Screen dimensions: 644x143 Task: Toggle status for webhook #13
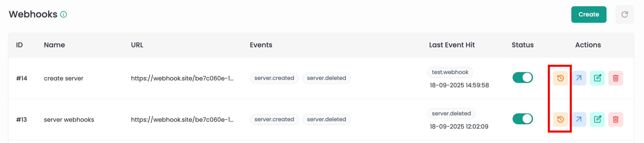pos(523,119)
